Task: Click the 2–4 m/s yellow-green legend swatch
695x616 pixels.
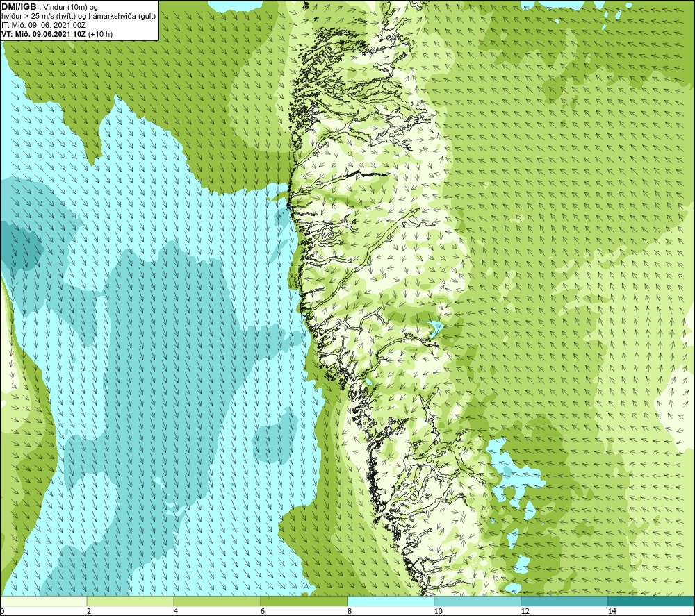Action: [x=131, y=601]
